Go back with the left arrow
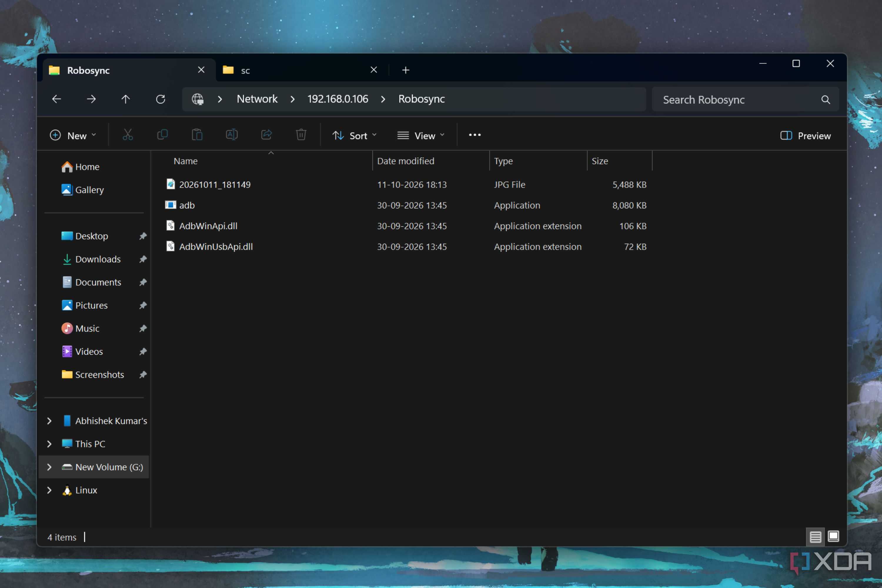 [57, 99]
